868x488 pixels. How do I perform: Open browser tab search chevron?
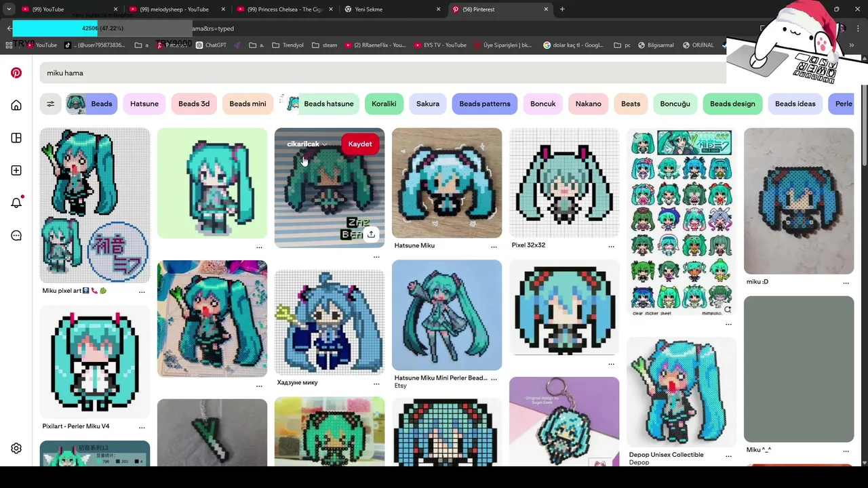[x=9, y=9]
